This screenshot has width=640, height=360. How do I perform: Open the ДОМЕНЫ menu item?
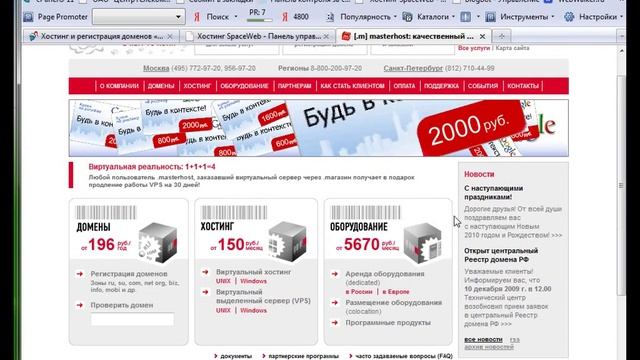pos(161,86)
